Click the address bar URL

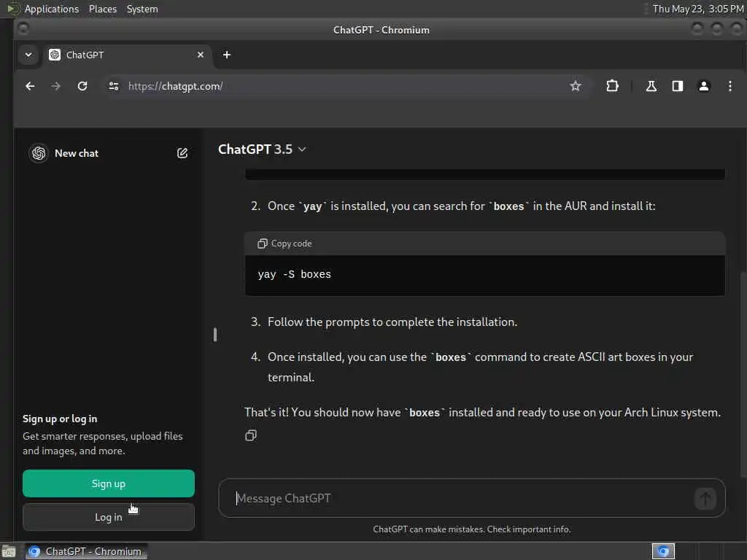pos(175,86)
